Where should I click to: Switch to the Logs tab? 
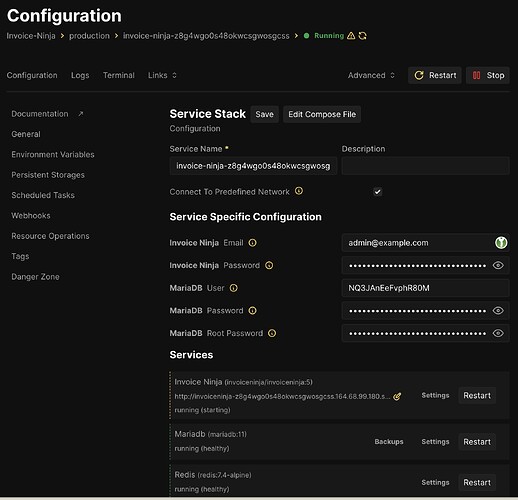click(x=80, y=75)
